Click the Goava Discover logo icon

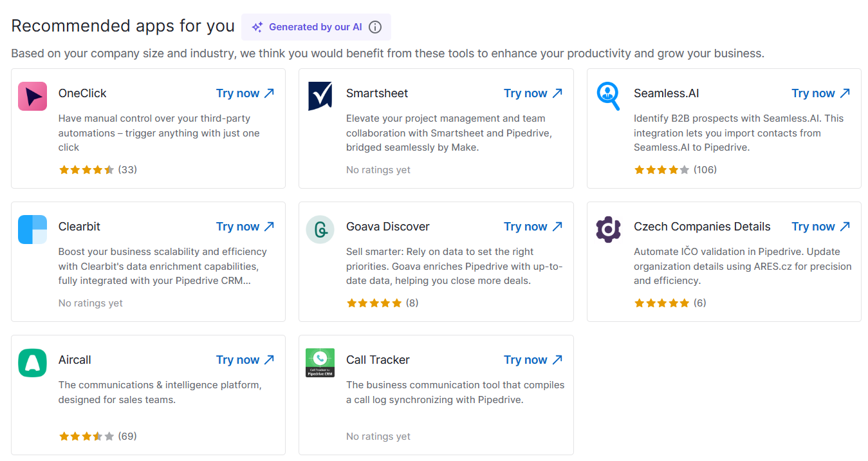point(320,229)
